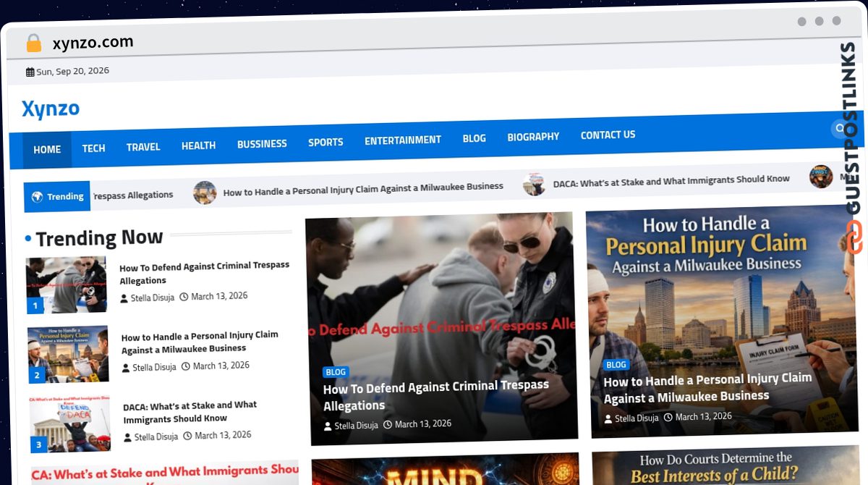Click the round thumbnail before the Milwaukee ticker headline
The width and height of the screenshot is (868, 485).
[205, 193]
